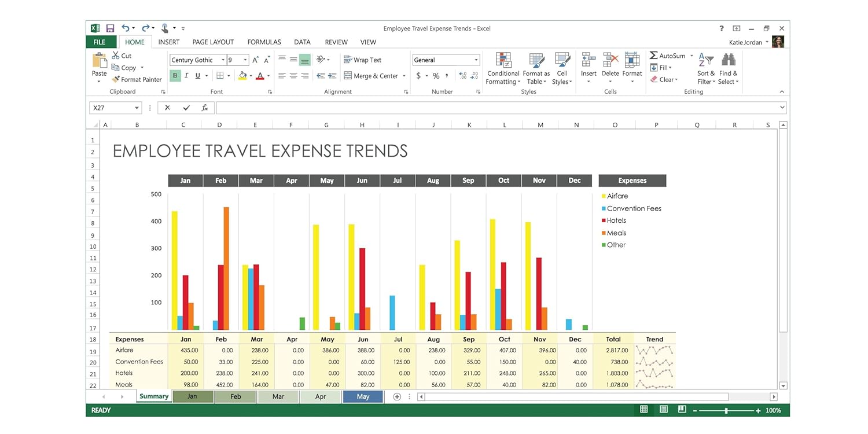This screenshot has width=868, height=434.
Task: Switch to the Mar sheet tab
Action: (x=278, y=397)
